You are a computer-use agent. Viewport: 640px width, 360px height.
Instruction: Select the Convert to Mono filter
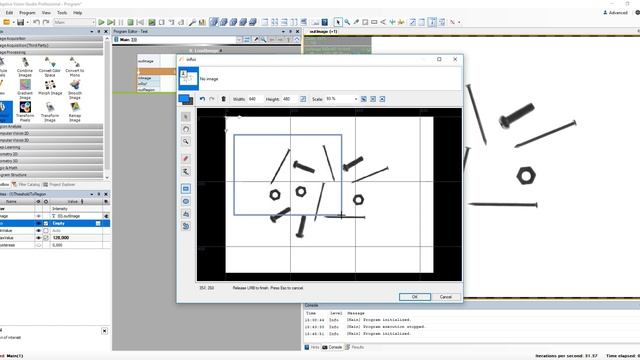coord(75,67)
